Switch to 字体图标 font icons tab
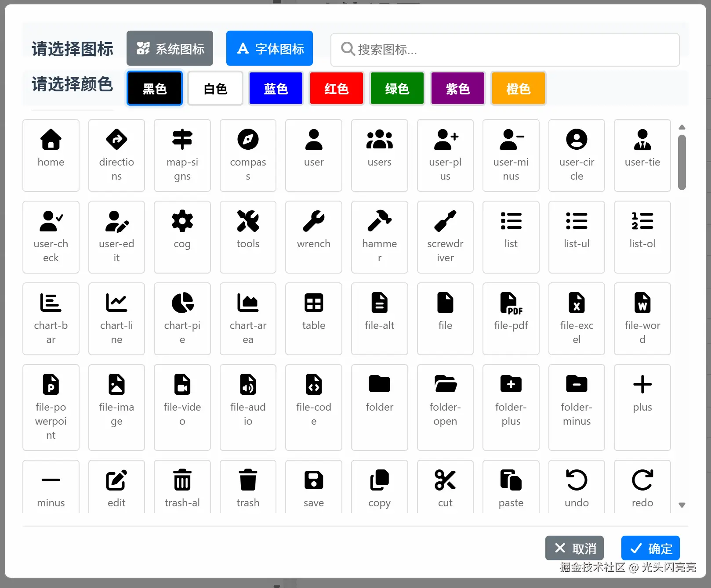This screenshot has height=588, width=711. pos(269,48)
